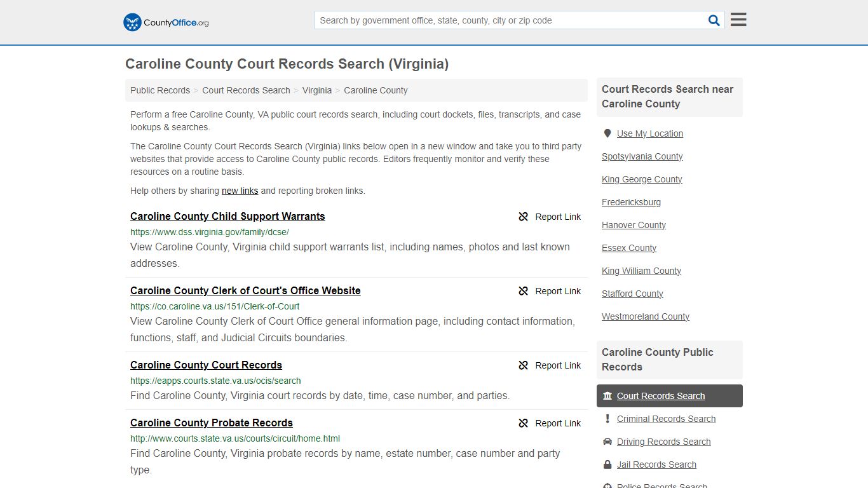Go to Virginia breadcrumb
This screenshot has width=868, height=488.
coord(317,90)
